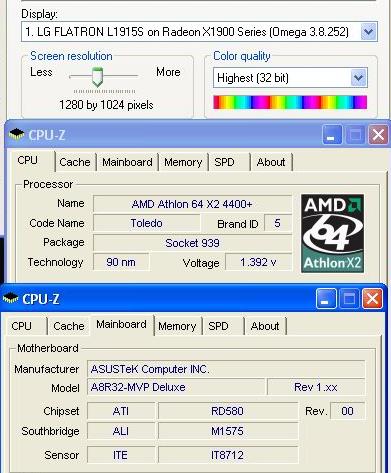
Task: Select CPU tab in lower CPU-Z window
Action: click(x=22, y=326)
